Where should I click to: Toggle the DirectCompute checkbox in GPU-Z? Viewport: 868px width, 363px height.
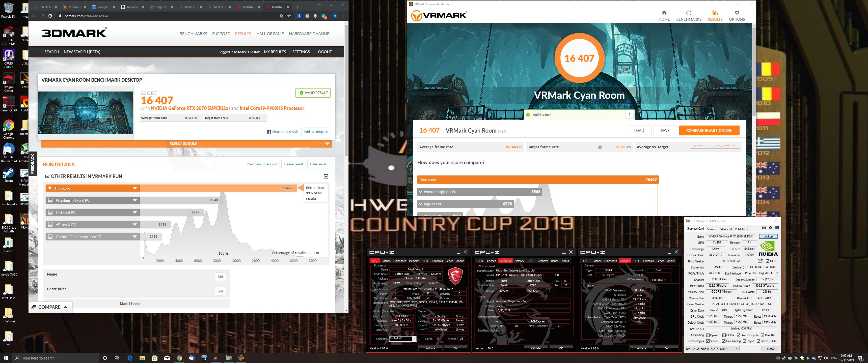coord(739,335)
